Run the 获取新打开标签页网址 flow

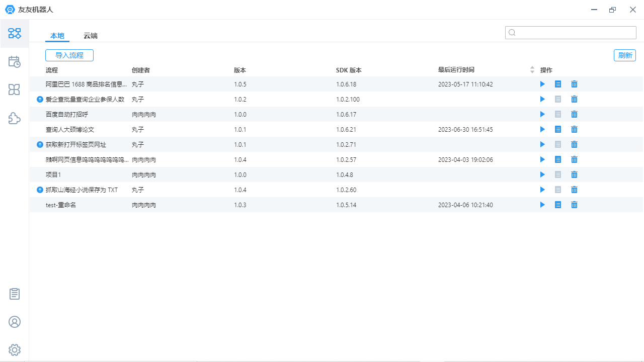pyautogui.click(x=542, y=144)
